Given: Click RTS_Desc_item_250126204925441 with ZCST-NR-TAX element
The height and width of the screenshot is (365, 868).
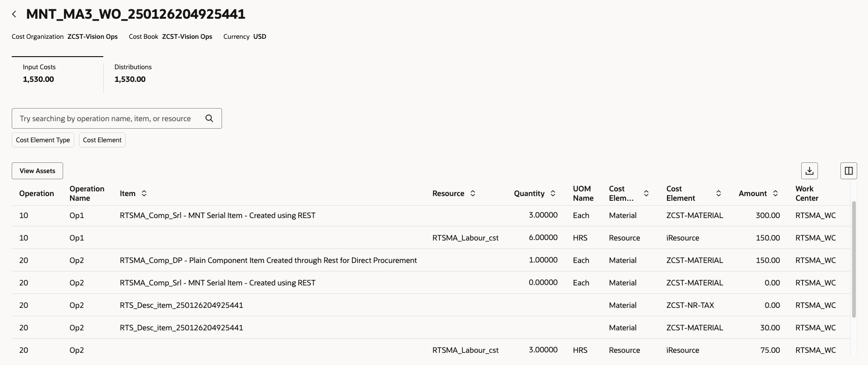Looking at the screenshot, I should tap(181, 305).
